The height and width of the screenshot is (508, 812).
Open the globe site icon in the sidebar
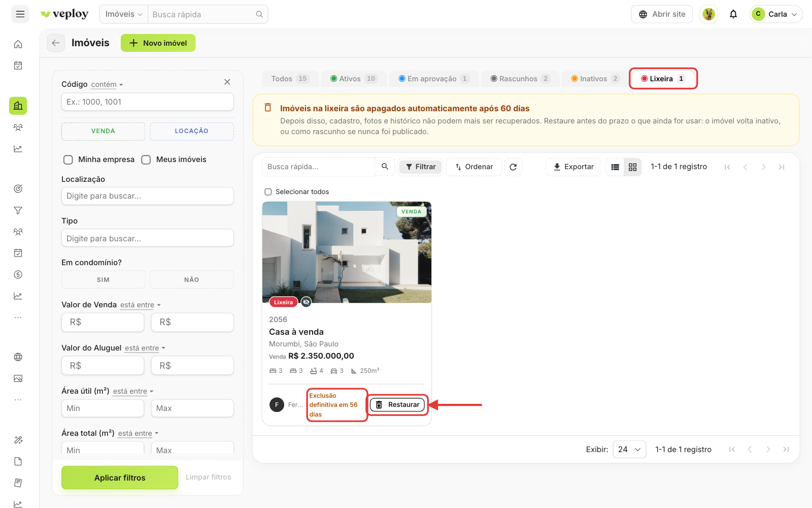tap(18, 357)
